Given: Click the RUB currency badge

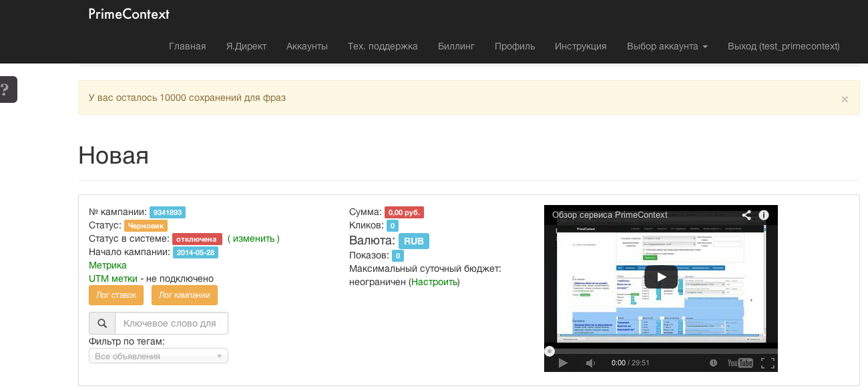Looking at the screenshot, I should (414, 241).
